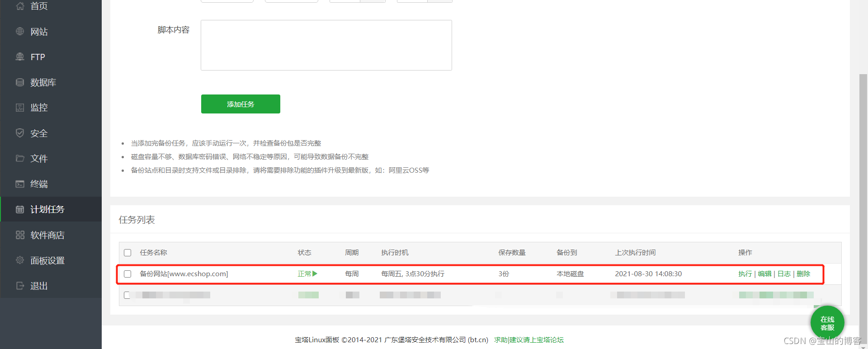Open 软件商店 menu item

pyautogui.click(x=47, y=235)
